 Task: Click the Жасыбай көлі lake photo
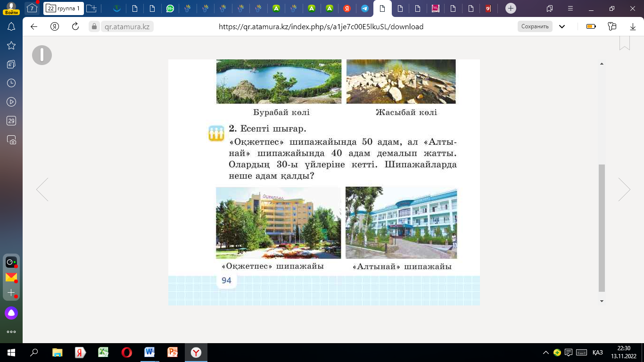tap(401, 82)
